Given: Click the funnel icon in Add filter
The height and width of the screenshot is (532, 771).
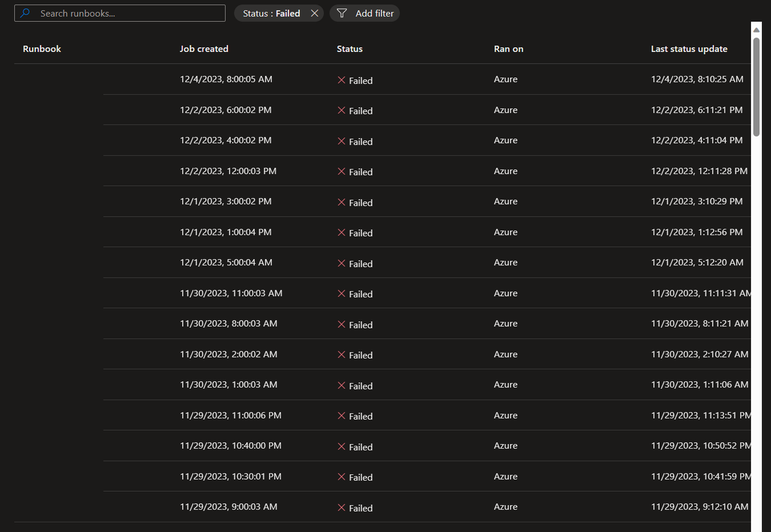Looking at the screenshot, I should [x=342, y=13].
